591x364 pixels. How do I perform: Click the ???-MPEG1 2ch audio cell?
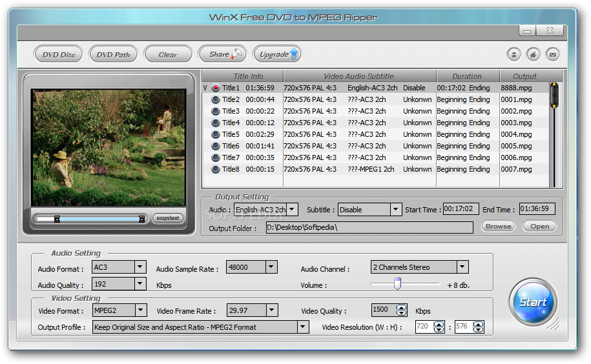(371, 169)
